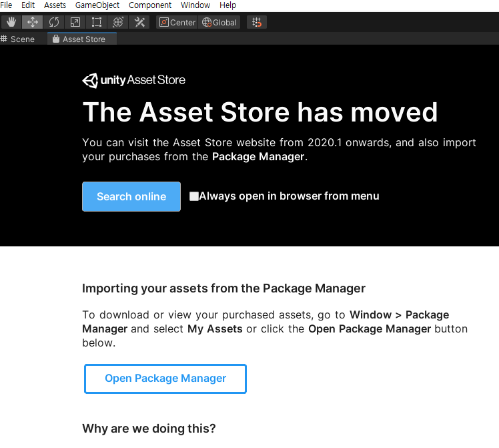Open the Help menu
This screenshot has width=499, height=448.
[228, 5]
